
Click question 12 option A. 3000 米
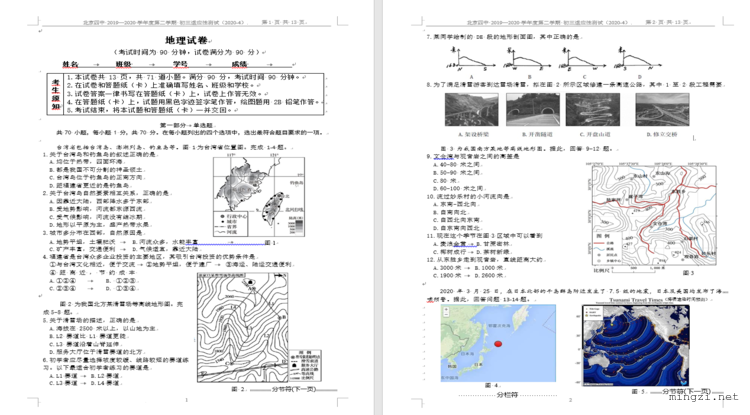(449, 268)
